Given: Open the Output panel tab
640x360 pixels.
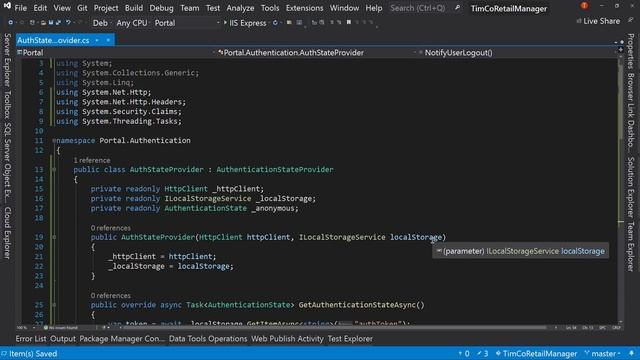Looking at the screenshot, I should pos(63,339).
